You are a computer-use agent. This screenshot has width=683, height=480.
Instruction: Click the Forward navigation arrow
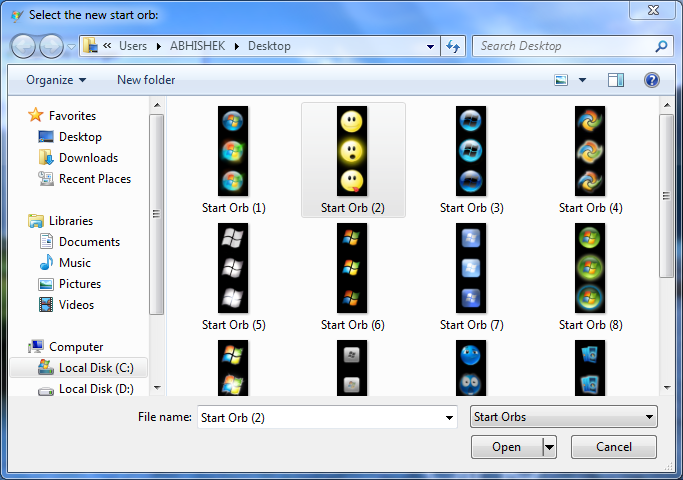point(51,46)
